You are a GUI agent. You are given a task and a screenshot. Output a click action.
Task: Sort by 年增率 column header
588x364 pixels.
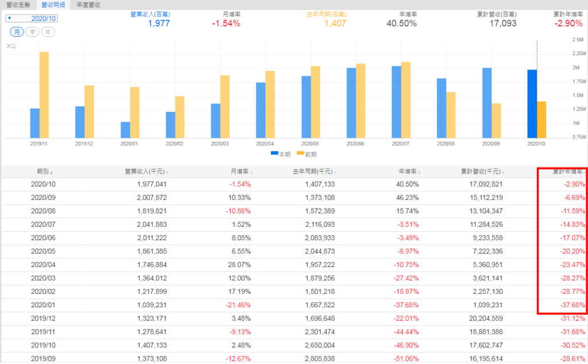coord(409,171)
